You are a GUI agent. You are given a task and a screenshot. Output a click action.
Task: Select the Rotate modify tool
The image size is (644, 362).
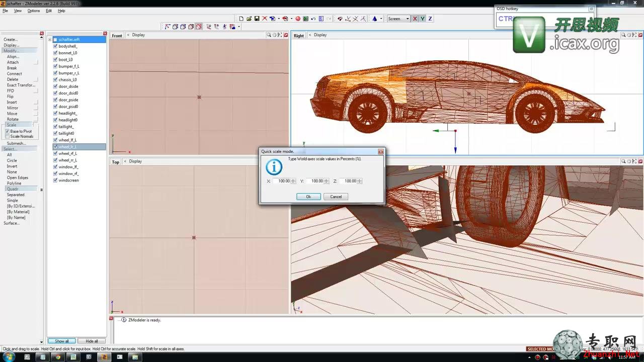13,119
